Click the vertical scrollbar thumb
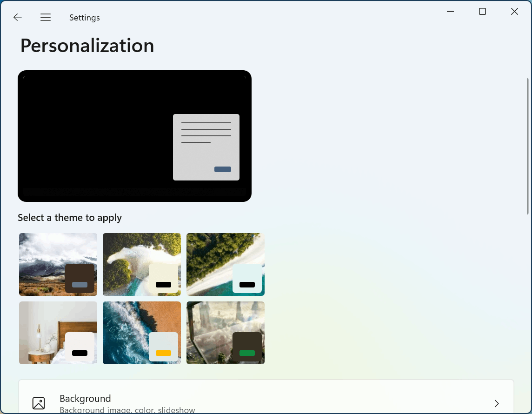 tap(528, 146)
